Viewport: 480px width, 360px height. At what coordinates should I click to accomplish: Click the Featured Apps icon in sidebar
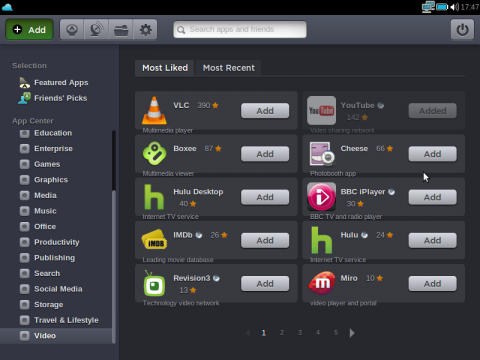point(24,83)
